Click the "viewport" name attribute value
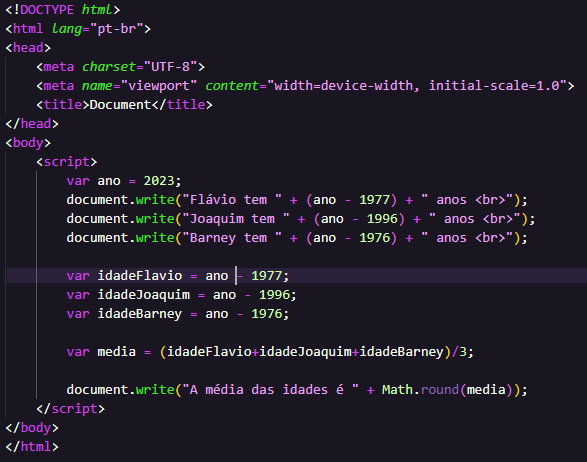This screenshot has height=462, width=587. (x=159, y=86)
